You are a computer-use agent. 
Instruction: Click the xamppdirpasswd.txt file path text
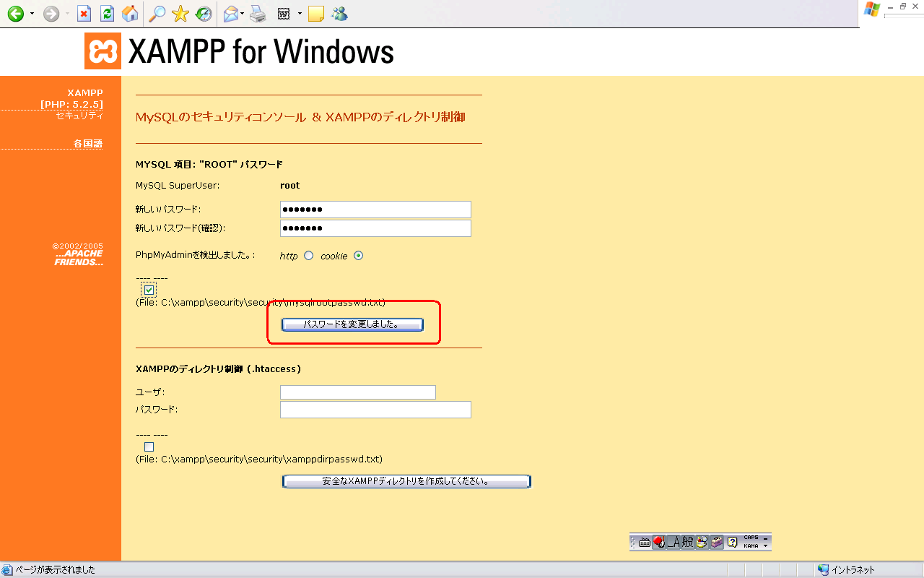pyautogui.click(x=259, y=459)
